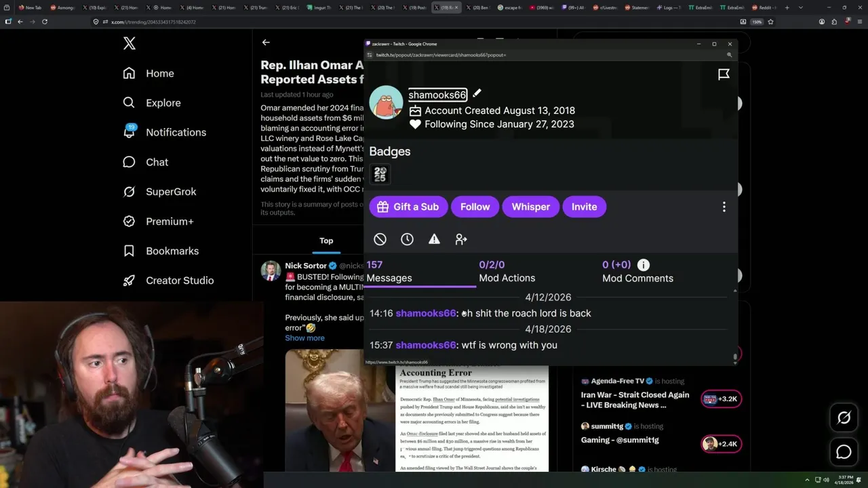This screenshot has width=868, height=488.
Task: Open the three-dot menu in viewer card
Action: [x=724, y=207]
